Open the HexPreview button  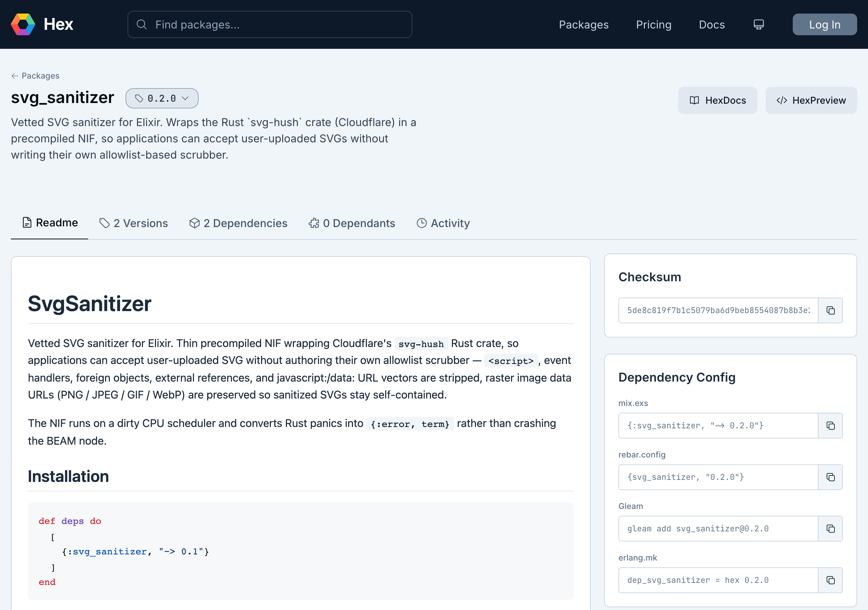(x=811, y=100)
